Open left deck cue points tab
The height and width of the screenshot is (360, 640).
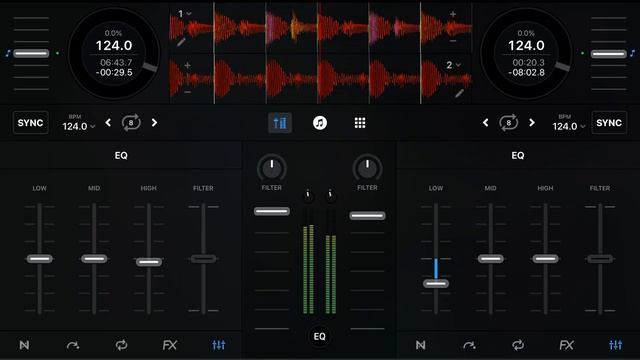[24, 345]
